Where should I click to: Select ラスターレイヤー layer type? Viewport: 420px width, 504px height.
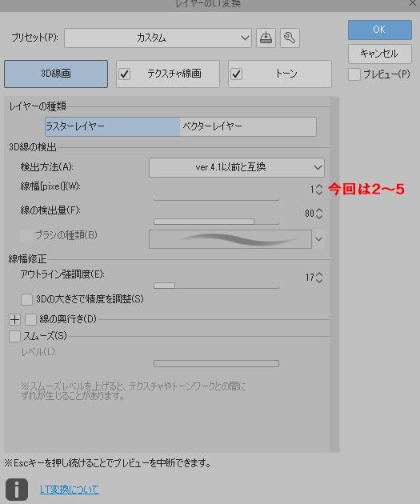[x=113, y=126]
